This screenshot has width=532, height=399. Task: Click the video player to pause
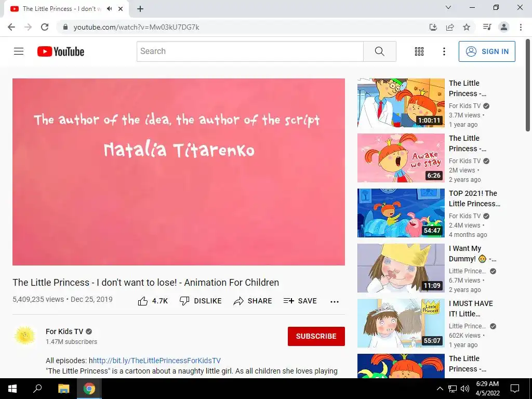pos(179,171)
